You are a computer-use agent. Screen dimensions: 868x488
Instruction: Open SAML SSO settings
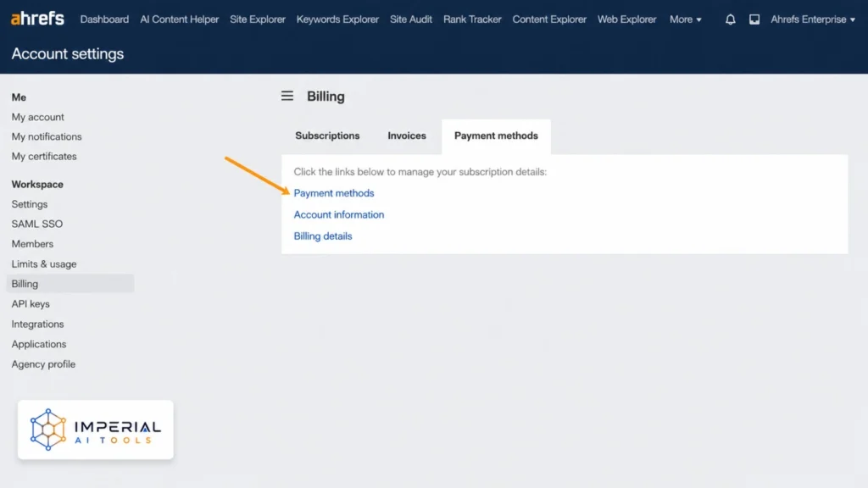click(x=37, y=224)
